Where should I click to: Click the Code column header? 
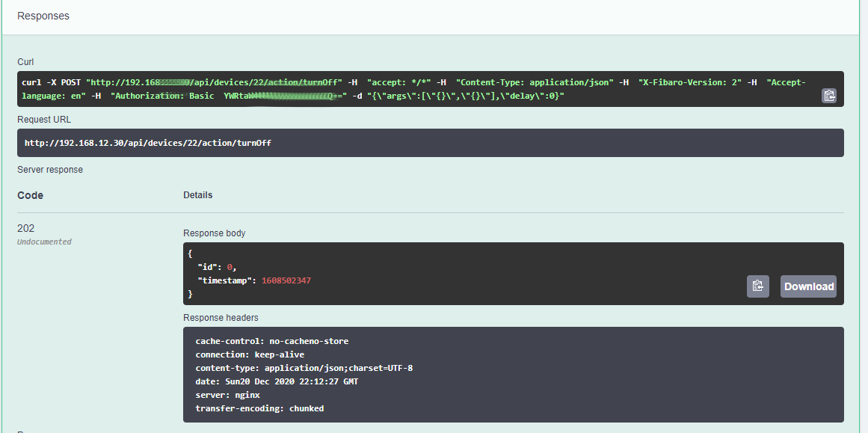coord(31,195)
